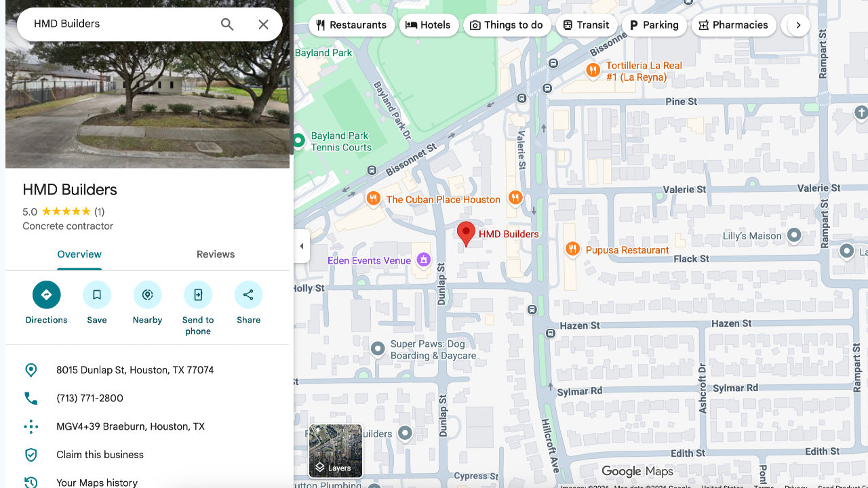Click the red HMD Builders map pin

click(466, 234)
